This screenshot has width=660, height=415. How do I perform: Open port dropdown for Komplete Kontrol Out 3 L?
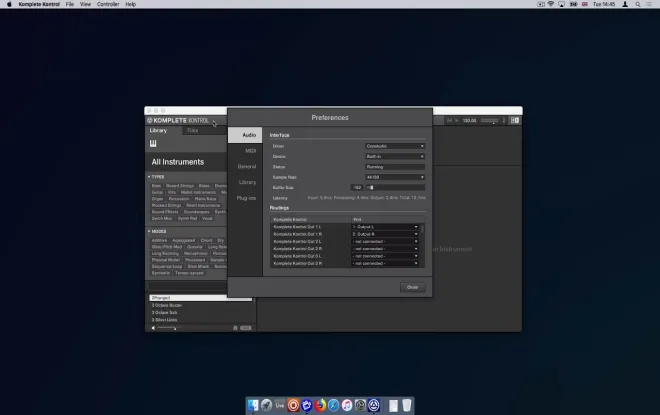(385, 256)
